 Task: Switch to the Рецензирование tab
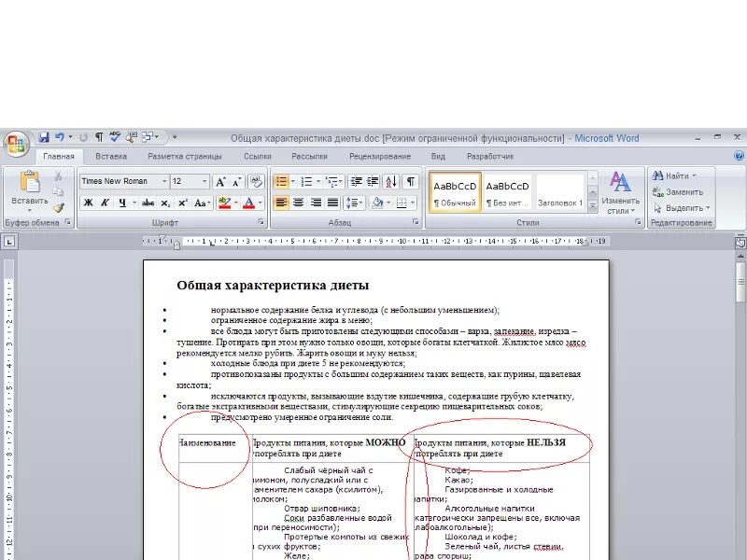(380, 156)
